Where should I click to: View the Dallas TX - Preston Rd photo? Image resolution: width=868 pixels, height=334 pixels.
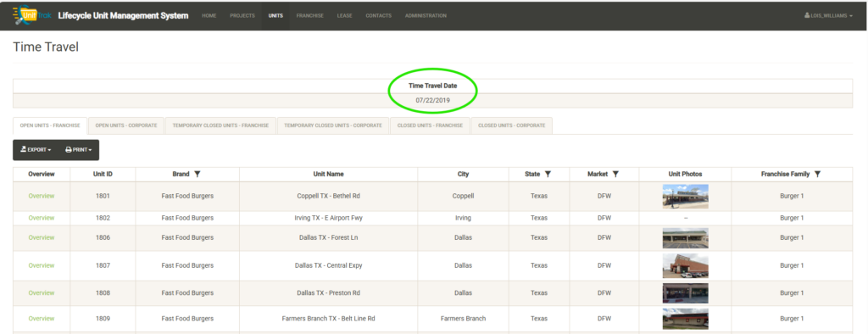point(685,293)
